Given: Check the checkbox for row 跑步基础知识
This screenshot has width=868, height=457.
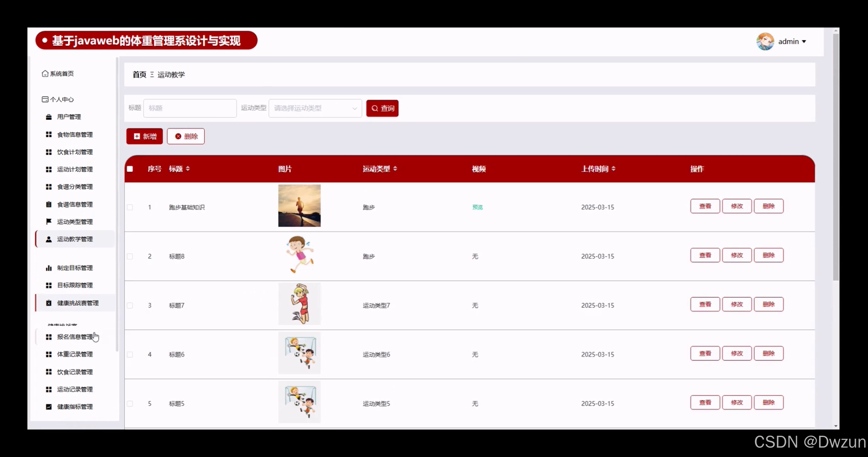Looking at the screenshot, I should [130, 207].
